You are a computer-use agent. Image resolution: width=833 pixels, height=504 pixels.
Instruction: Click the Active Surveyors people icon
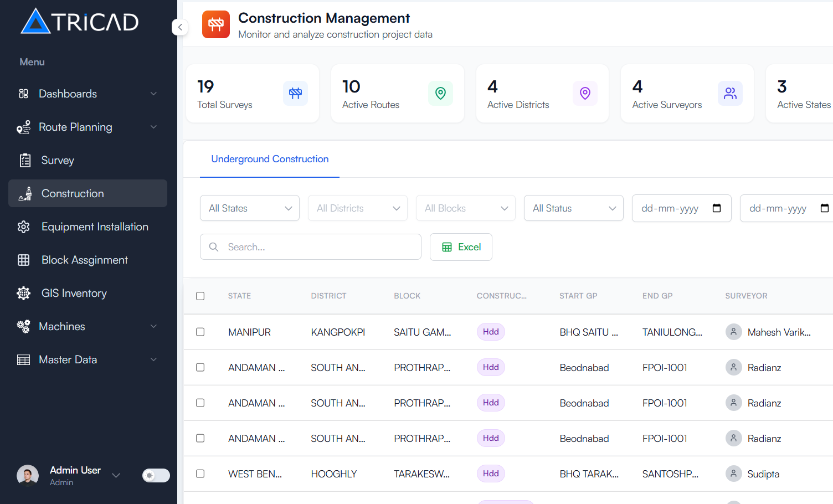click(730, 94)
